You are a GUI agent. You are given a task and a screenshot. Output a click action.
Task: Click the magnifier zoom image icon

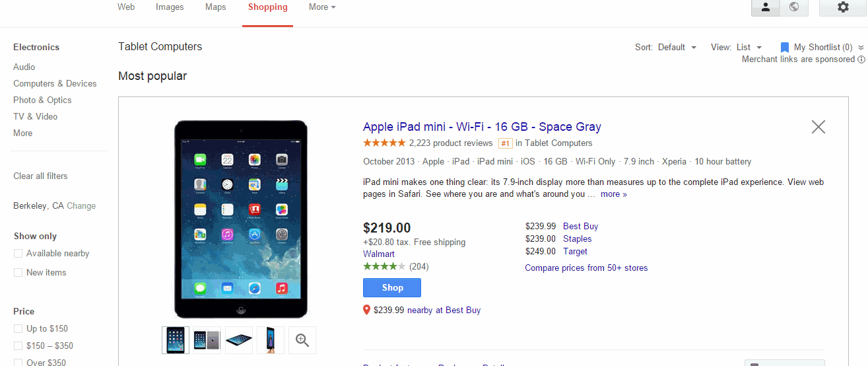(302, 340)
